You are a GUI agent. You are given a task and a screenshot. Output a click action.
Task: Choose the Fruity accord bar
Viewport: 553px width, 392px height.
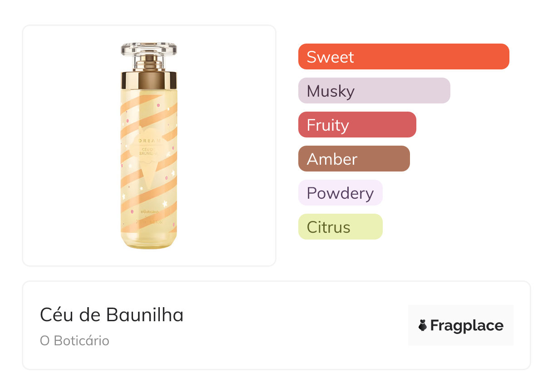[x=357, y=125]
